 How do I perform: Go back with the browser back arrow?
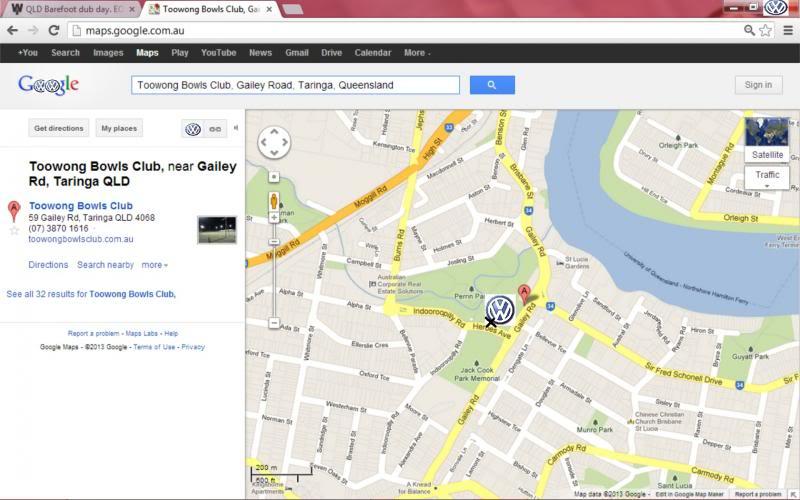[12, 31]
